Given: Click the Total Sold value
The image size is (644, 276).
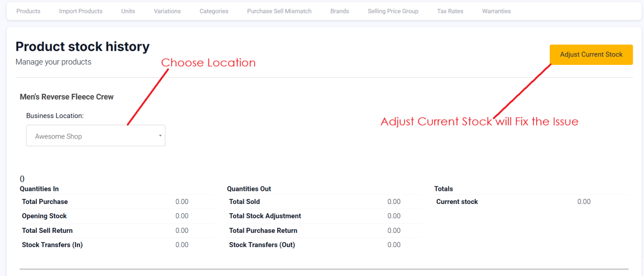Looking at the screenshot, I should click(394, 201).
